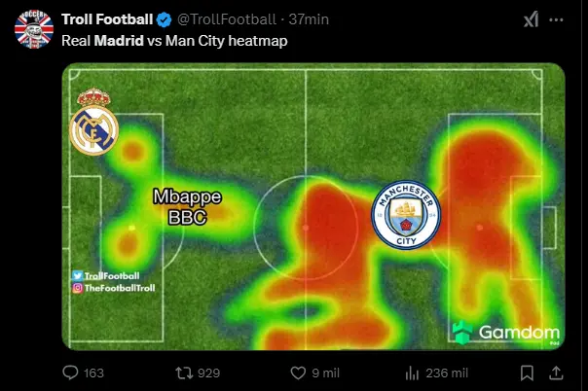Click the 929 reposts count
This screenshot has width=588, height=391.
[208, 373]
